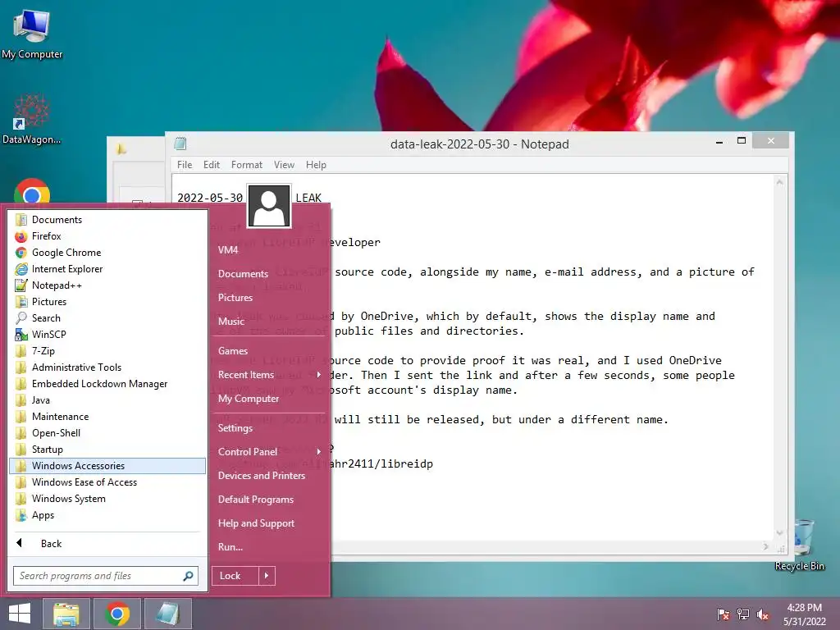The width and height of the screenshot is (840, 630).
Task: Expand the Windows Accessories folder
Action: [107, 466]
